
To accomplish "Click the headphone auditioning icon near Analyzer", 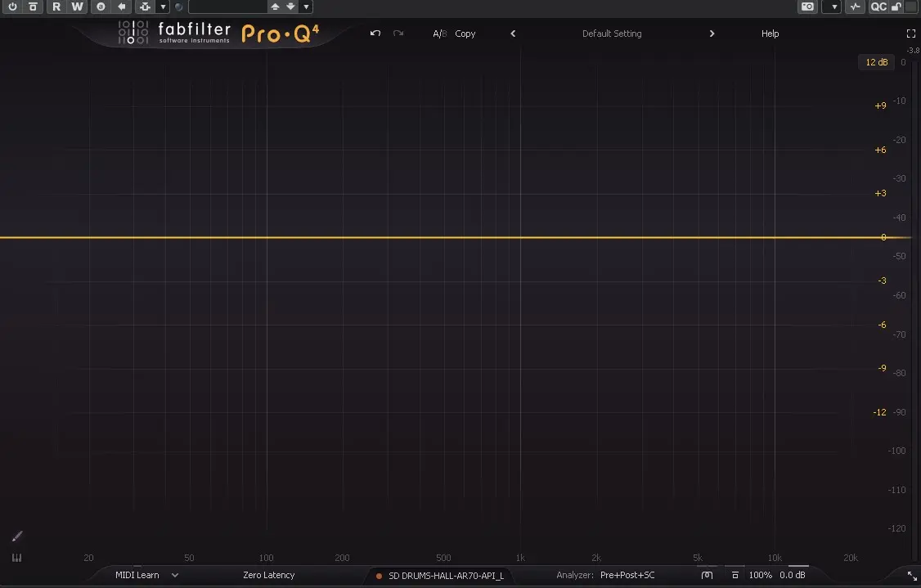I will click(705, 575).
